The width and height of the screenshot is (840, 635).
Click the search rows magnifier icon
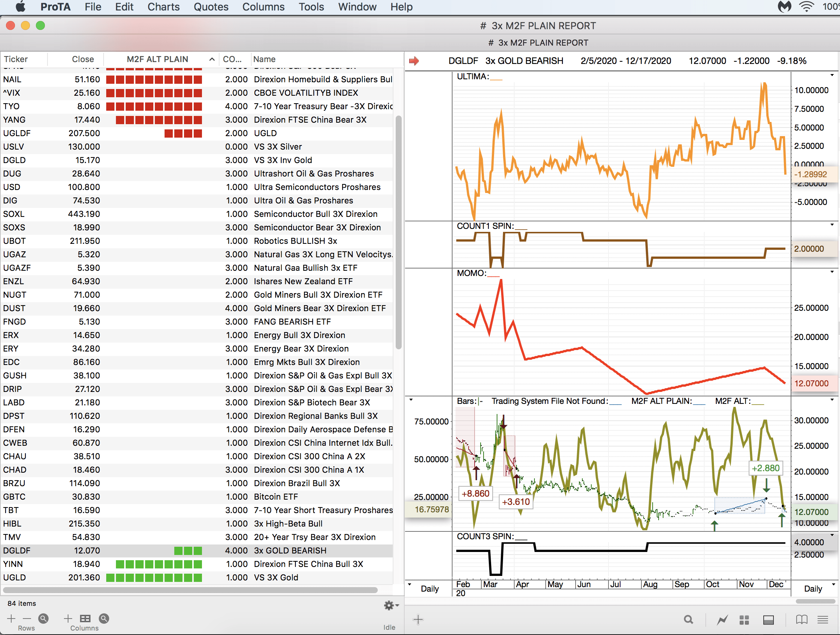coord(44,619)
